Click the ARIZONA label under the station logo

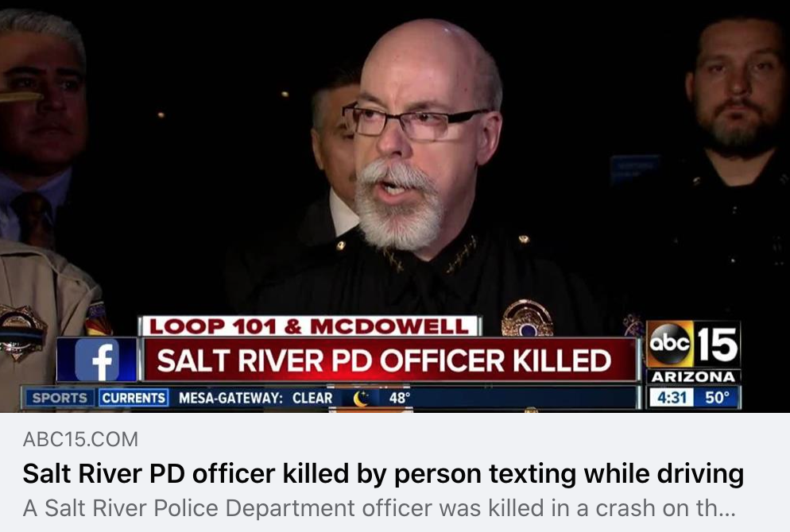tap(693, 377)
